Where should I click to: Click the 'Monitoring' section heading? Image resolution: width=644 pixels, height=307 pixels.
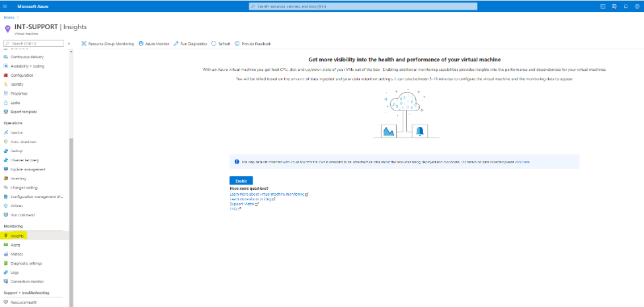13,226
